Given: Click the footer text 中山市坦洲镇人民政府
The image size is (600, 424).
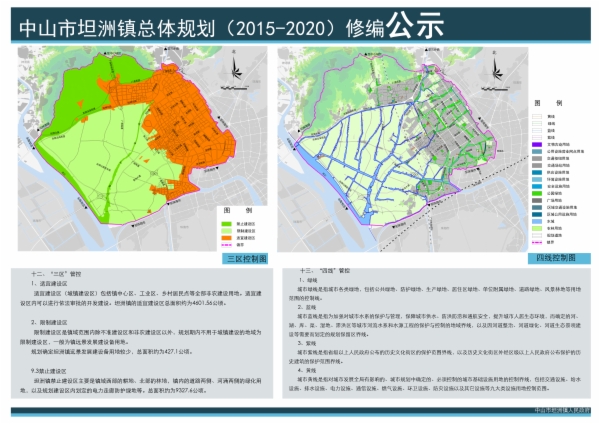Looking at the screenshot, I should [x=562, y=410].
